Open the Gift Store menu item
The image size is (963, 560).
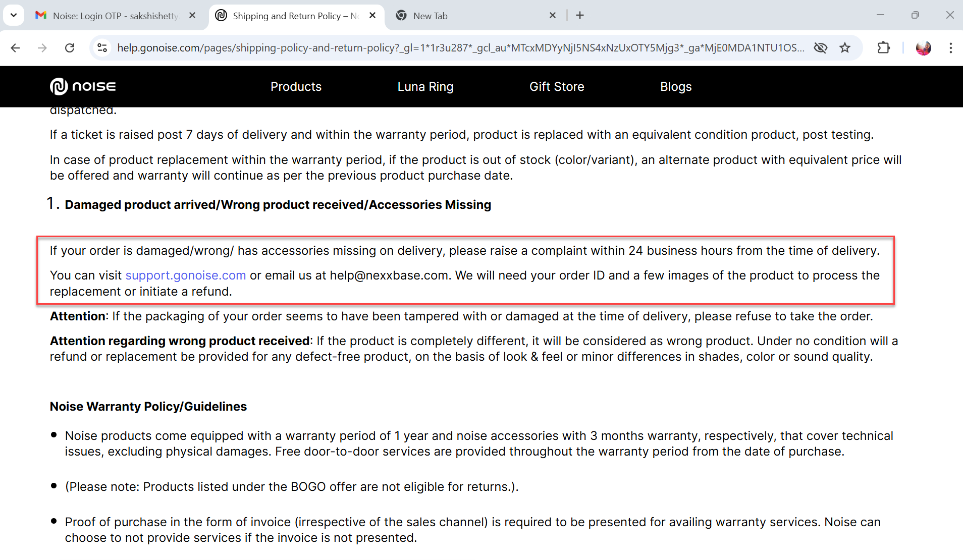click(556, 87)
